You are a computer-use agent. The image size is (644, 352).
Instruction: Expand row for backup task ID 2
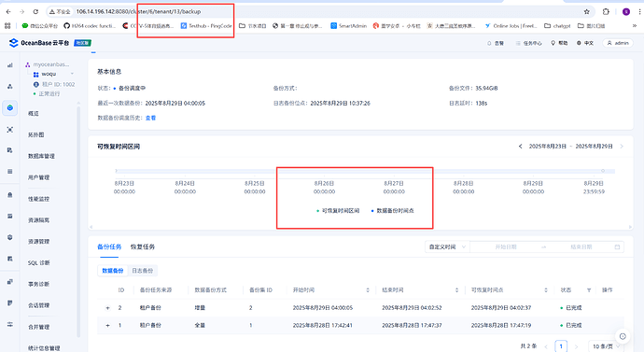[107, 307]
